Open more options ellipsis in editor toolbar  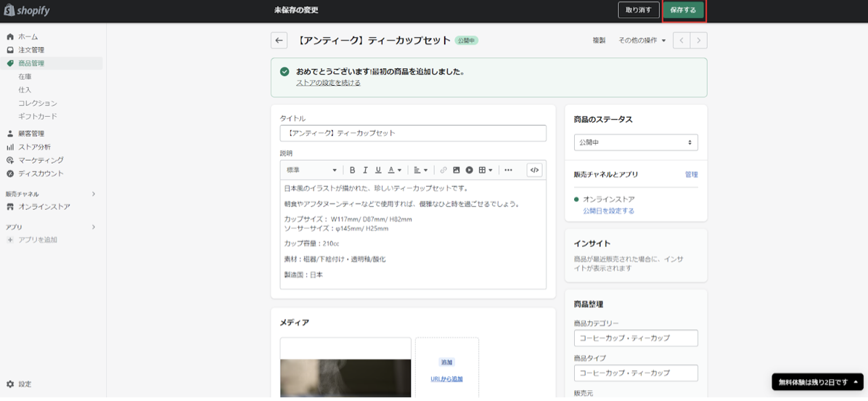tap(508, 170)
